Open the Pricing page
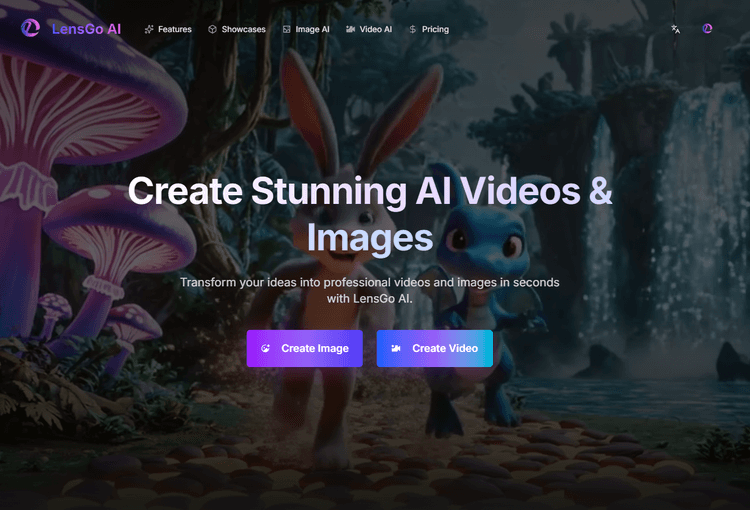This screenshot has height=510, width=750. point(435,30)
